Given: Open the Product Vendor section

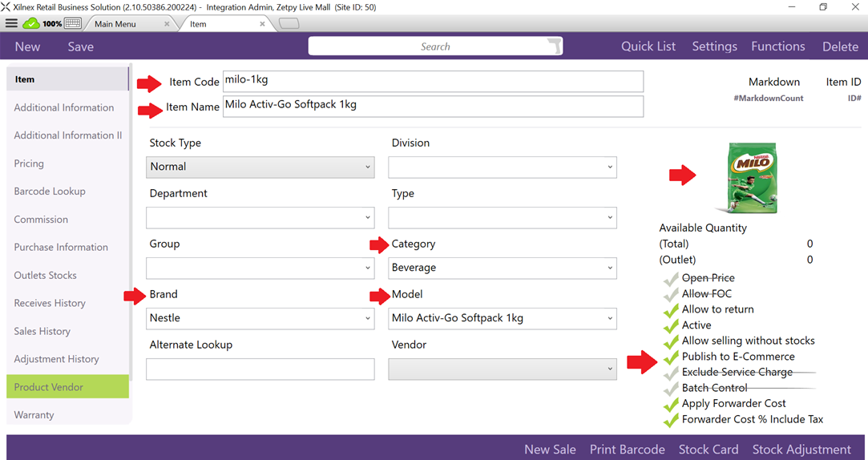Looking at the screenshot, I should click(x=67, y=387).
